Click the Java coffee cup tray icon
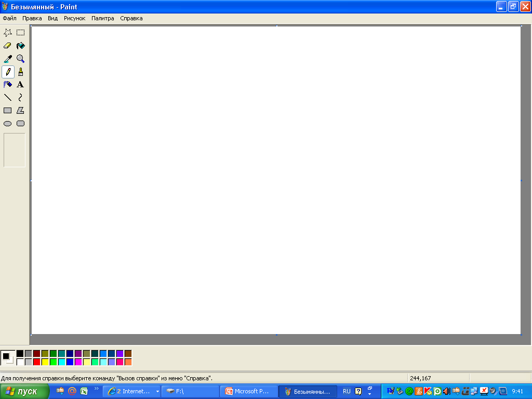 pyautogui.click(x=419, y=391)
